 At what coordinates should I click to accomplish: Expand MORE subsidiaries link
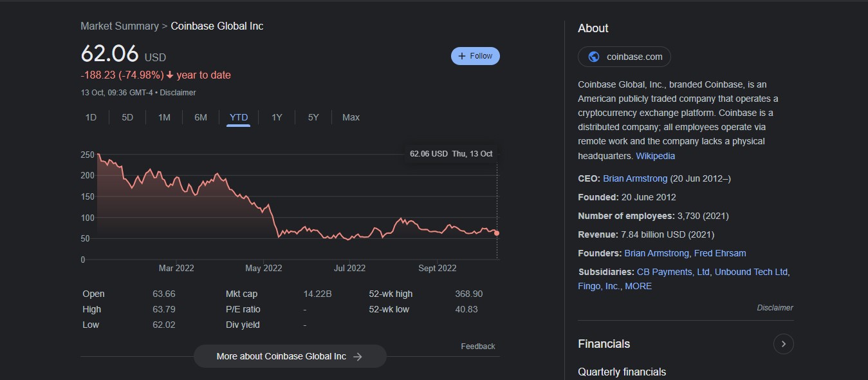(x=638, y=286)
